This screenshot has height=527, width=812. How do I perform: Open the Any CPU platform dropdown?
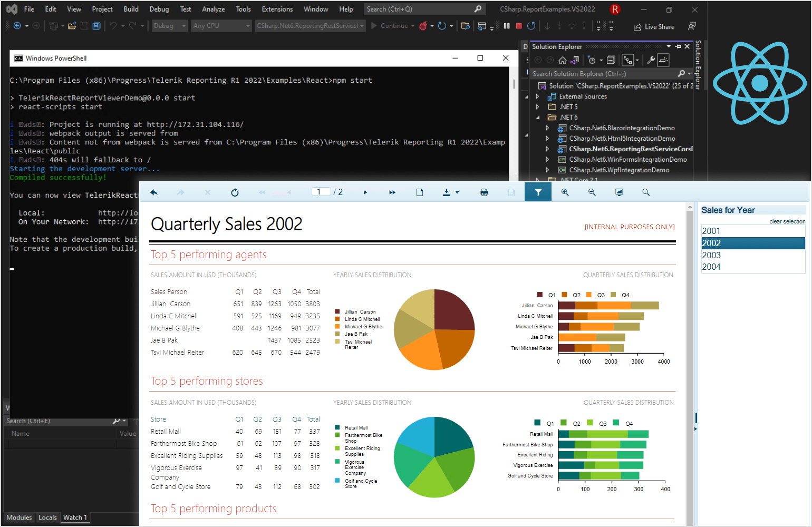point(221,26)
